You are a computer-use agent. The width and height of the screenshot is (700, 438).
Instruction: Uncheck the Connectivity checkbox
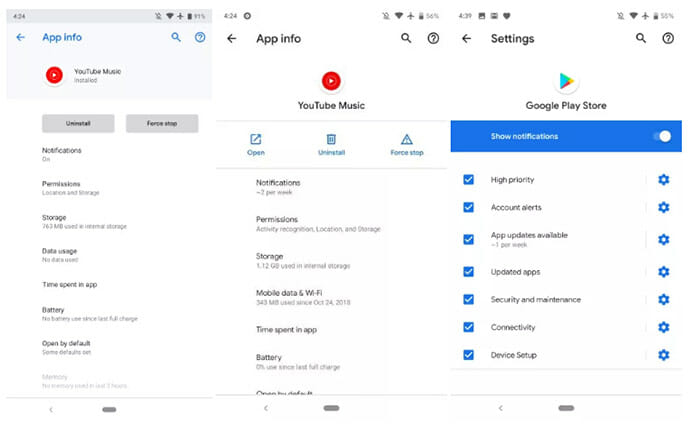[x=468, y=327]
